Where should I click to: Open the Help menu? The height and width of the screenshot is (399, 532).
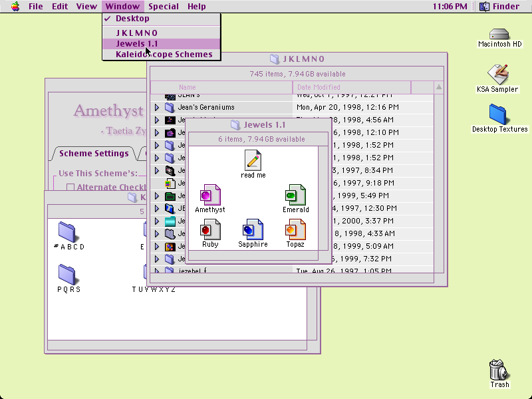(196, 7)
